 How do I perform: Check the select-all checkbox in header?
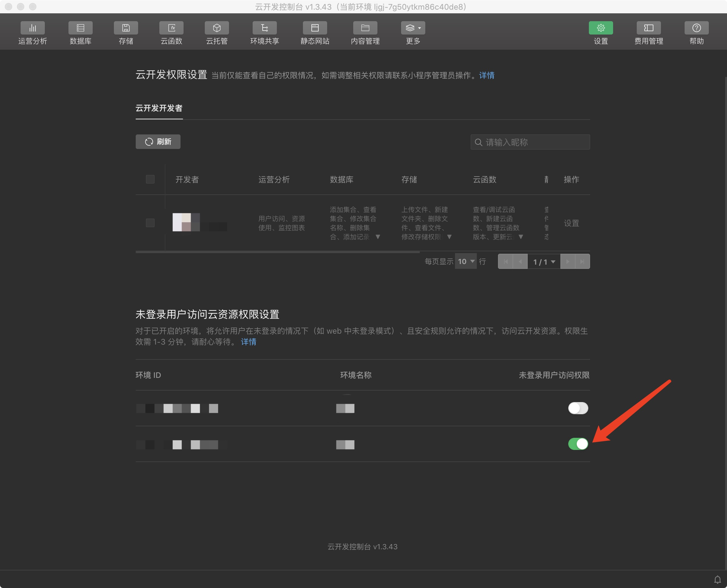click(150, 179)
